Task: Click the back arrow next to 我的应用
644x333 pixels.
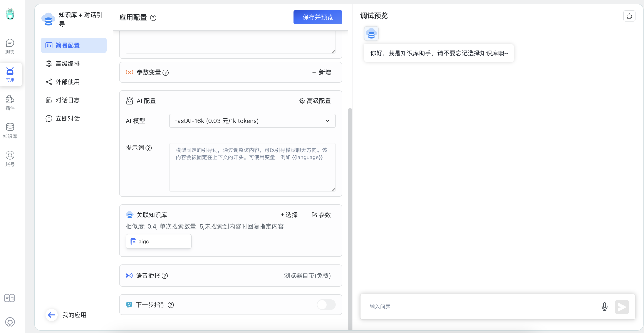Action: [52, 315]
